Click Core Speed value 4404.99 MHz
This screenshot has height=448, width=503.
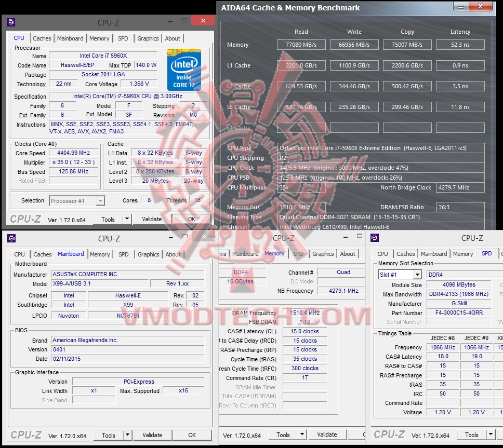click(x=73, y=153)
